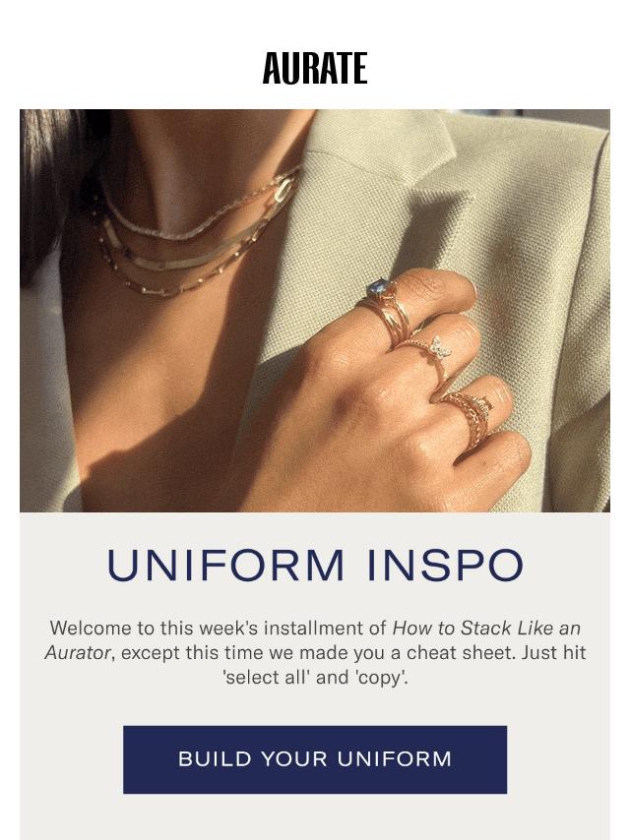Click the hero photo of stacked jewelry
The width and height of the screenshot is (630, 840).
click(315, 311)
